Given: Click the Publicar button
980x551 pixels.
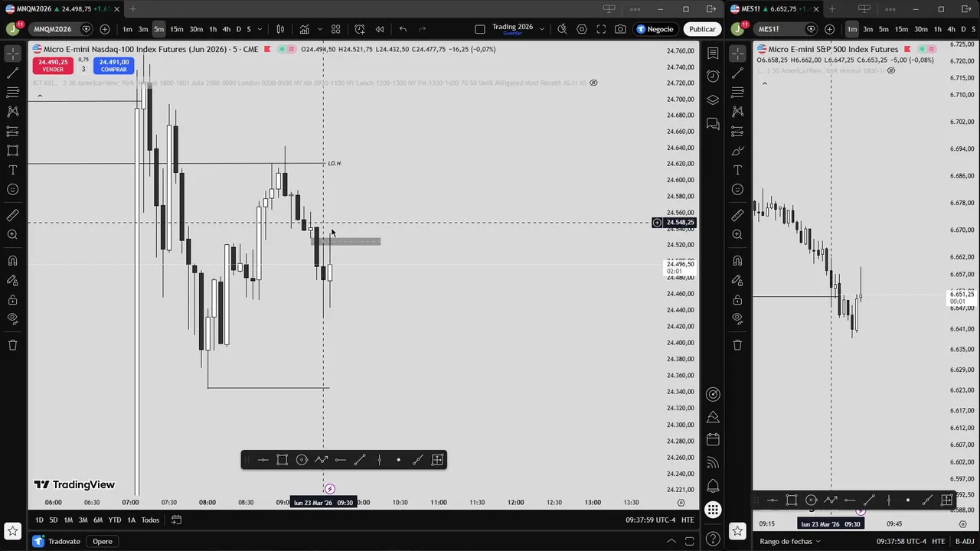Looking at the screenshot, I should click(701, 29).
